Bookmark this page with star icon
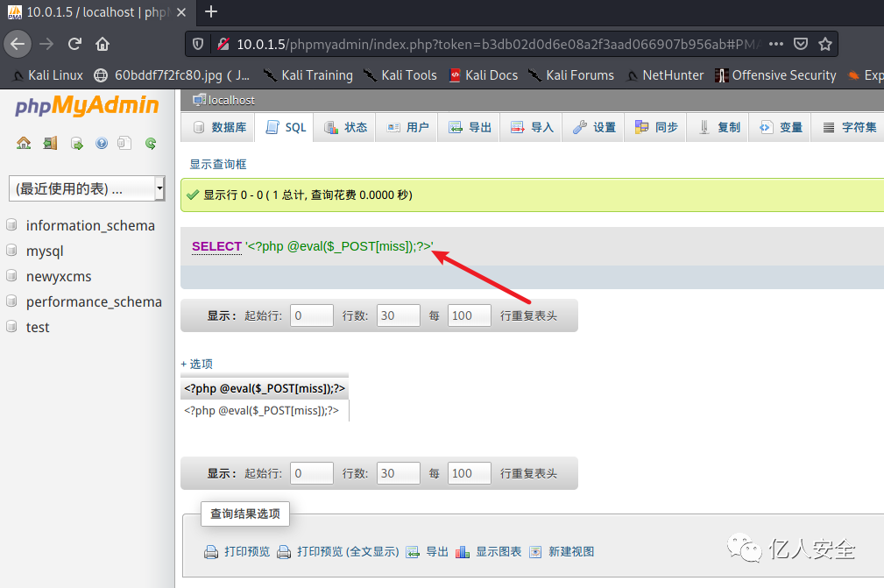Screen dimensions: 884x588 click(825, 44)
